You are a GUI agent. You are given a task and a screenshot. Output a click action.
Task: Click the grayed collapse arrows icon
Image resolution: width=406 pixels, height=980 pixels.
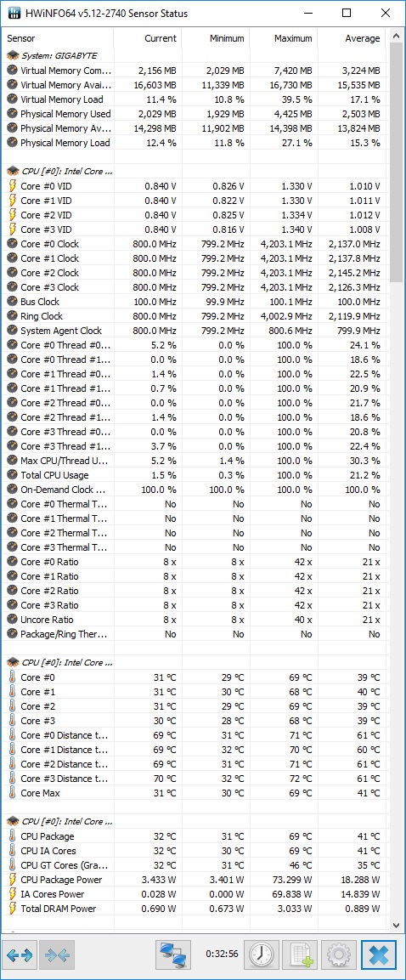58,955
